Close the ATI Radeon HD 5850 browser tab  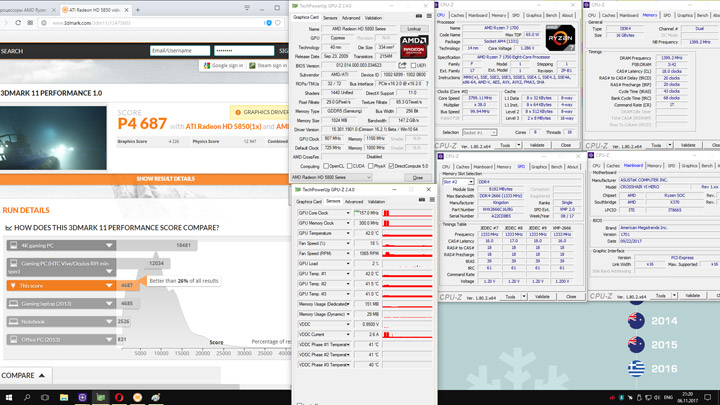(x=127, y=9)
